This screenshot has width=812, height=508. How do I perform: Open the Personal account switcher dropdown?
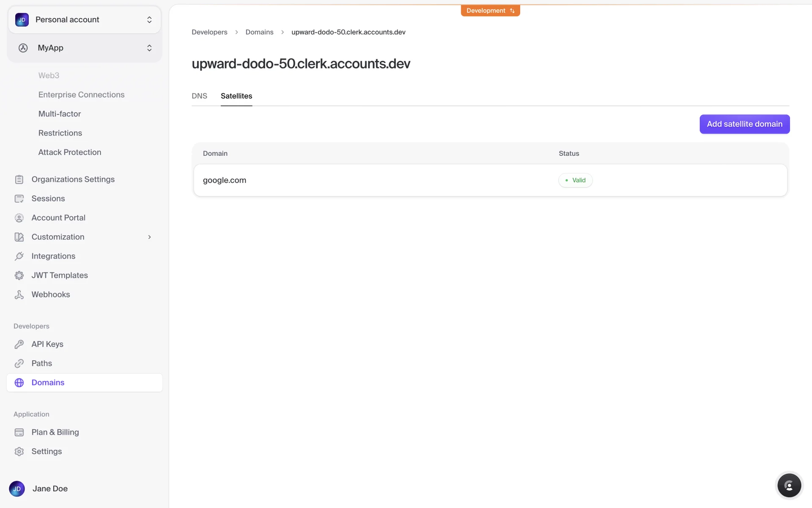tap(84, 20)
